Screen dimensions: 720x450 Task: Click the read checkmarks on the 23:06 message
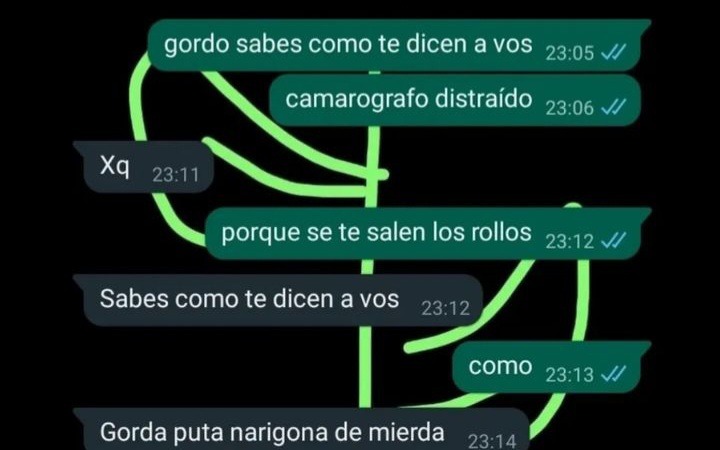[x=613, y=108]
